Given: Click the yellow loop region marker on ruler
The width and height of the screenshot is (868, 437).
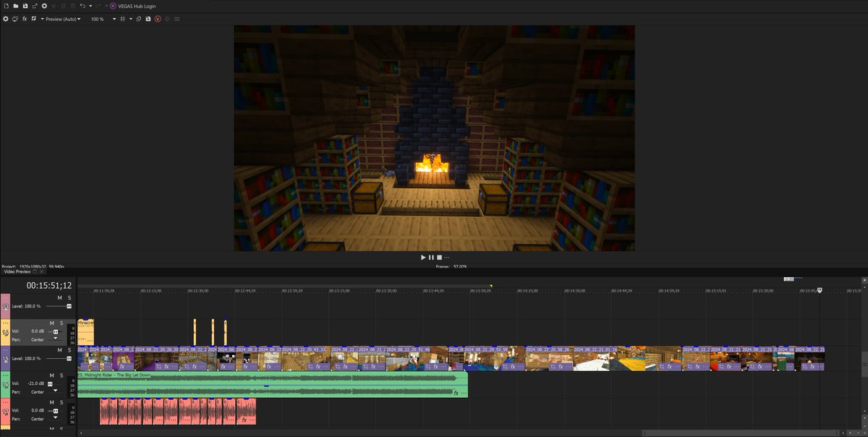Looking at the screenshot, I should pyautogui.click(x=490, y=286).
